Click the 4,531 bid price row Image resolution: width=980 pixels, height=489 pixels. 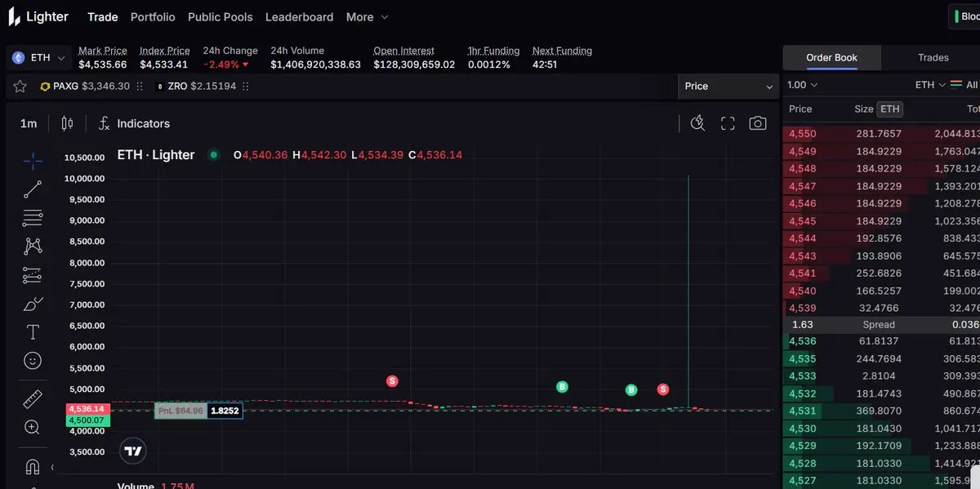coord(881,411)
